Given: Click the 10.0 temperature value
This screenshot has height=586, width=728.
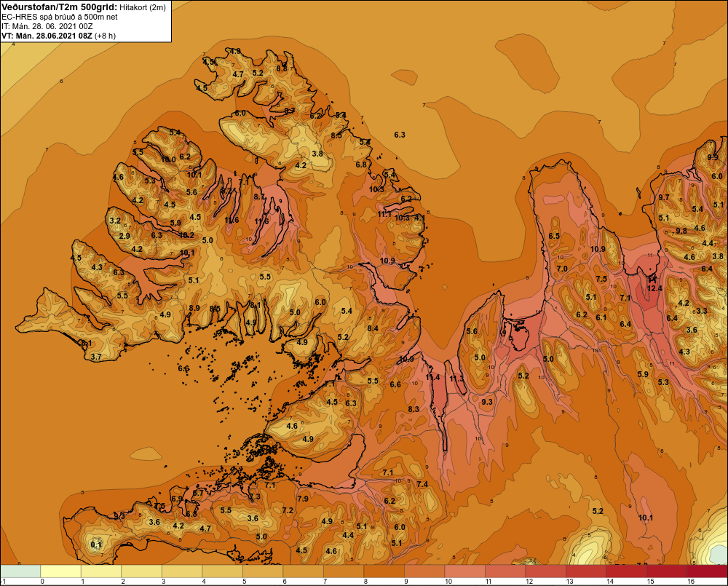Looking at the screenshot, I should [168, 159].
